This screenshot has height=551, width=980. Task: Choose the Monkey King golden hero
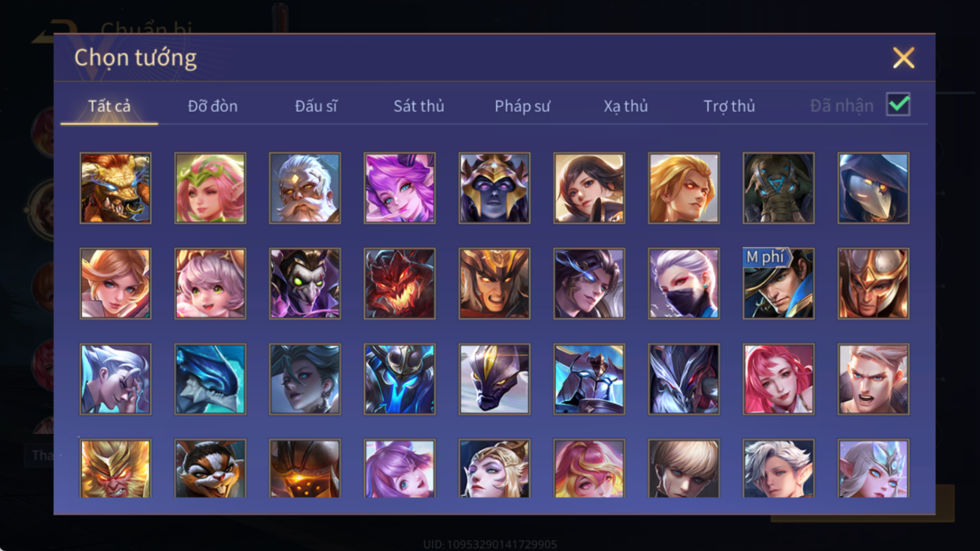pos(116,468)
